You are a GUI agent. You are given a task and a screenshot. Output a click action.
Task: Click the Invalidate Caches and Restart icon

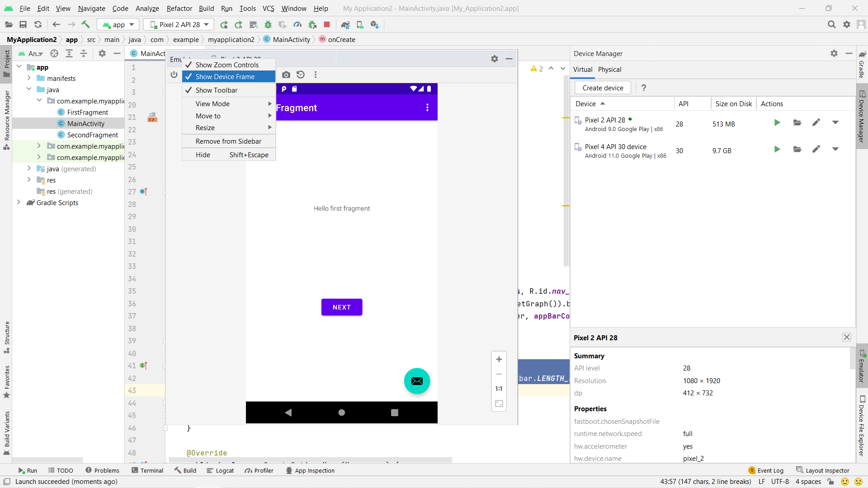38,24
